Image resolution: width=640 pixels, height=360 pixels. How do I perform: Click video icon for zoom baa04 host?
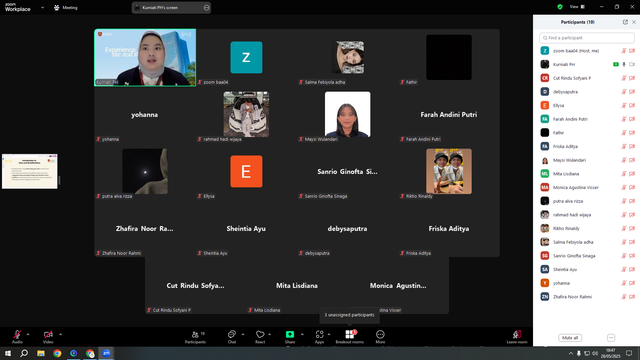click(632, 51)
